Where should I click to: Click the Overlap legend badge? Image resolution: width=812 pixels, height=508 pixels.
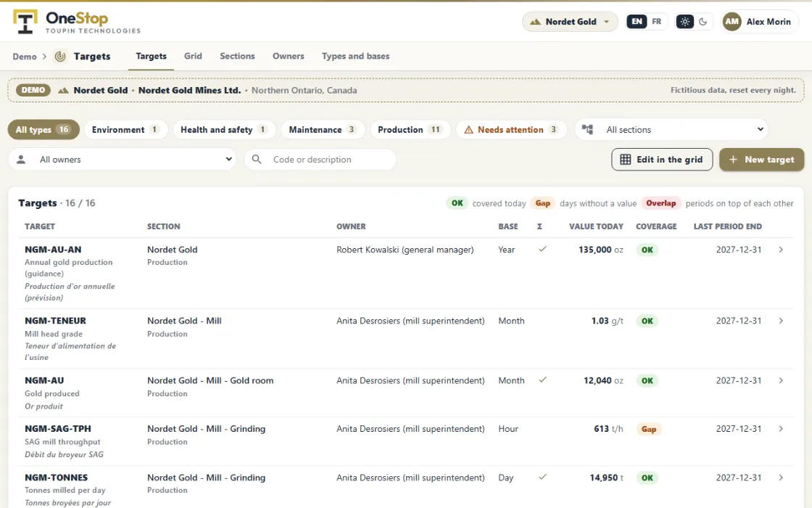pos(660,203)
